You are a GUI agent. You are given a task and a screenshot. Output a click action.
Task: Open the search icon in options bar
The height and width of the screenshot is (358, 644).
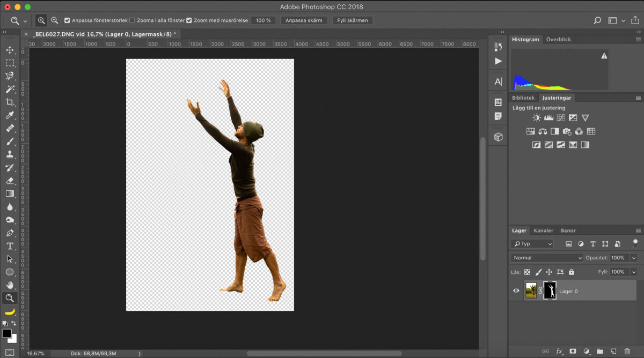point(597,20)
